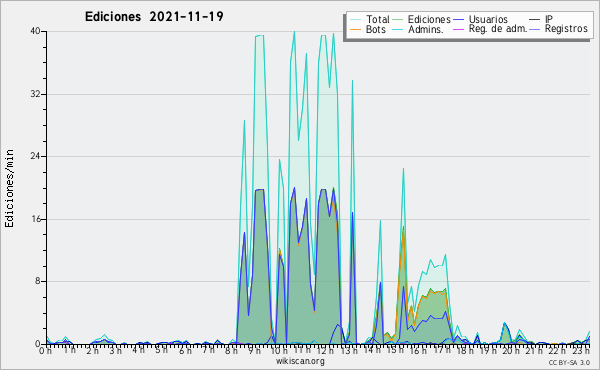Click the '23 h' x-axis tick label
The width and height of the screenshot is (600, 370).
tap(580, 350)
